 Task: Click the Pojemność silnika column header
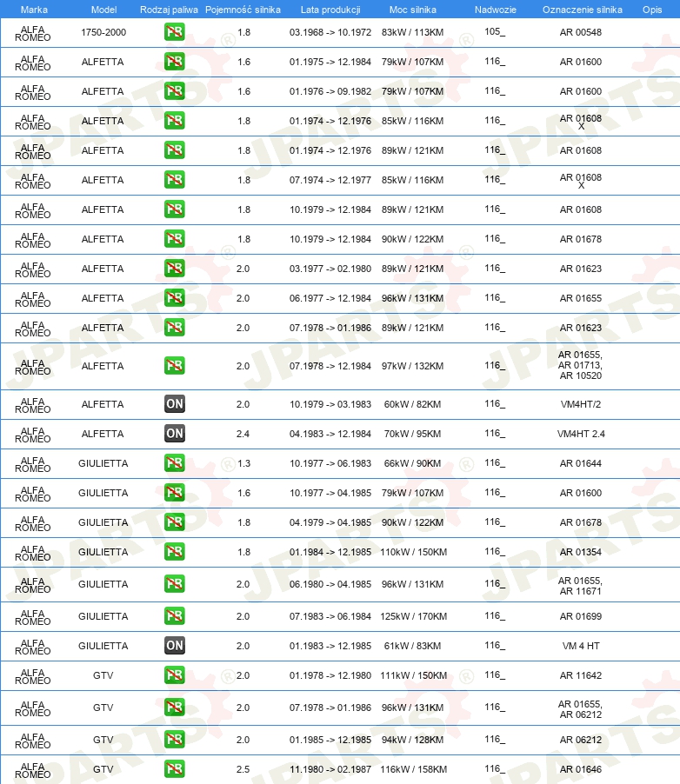243,10
